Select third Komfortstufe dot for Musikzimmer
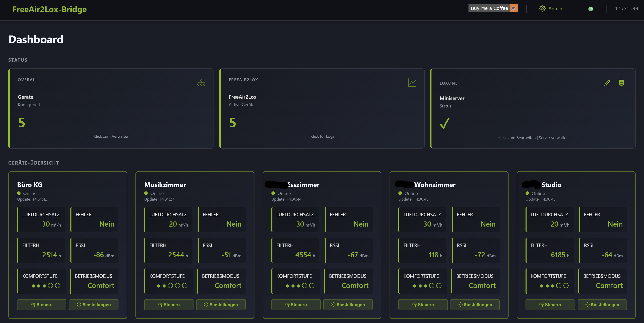 (170, 286)
